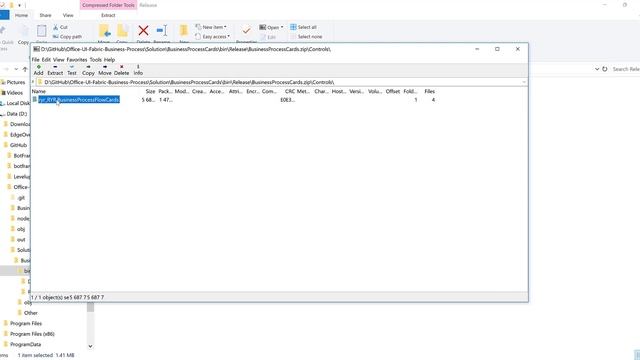
Task: Open the View tab in Explorer ribbon
Action: pos(68,16)
